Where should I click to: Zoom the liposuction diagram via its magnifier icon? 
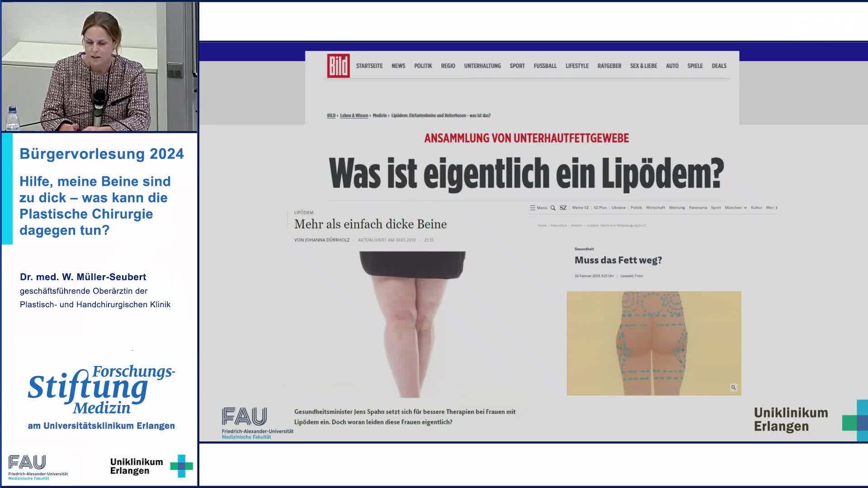(x=732, y=387)
